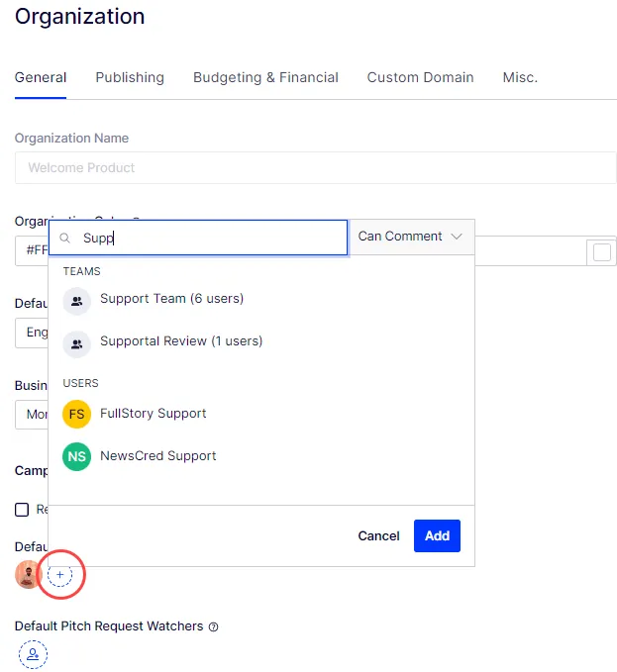
Task: Click the NS avatar for NewsCred Support
Action: [x=76, y=456]
